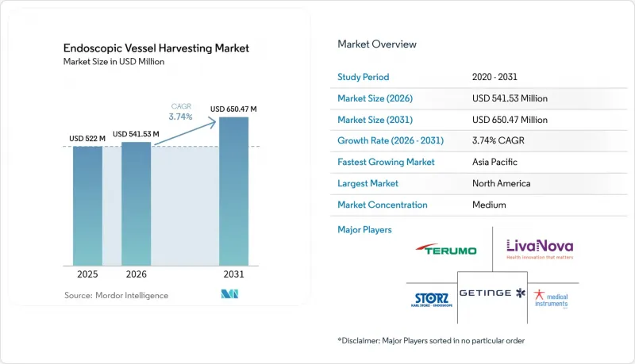Select the 'Market Size in USD Million' subtitle
The image size is (635, 364).
[114, 62]
